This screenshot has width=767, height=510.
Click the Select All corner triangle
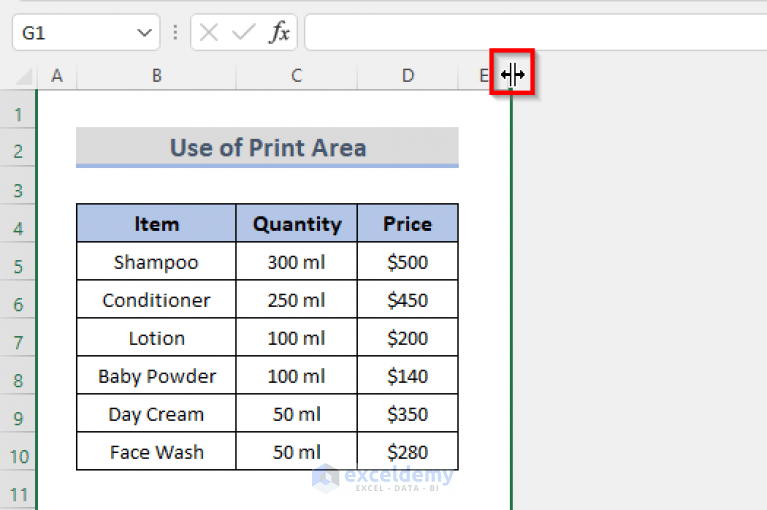coord(23,76)
